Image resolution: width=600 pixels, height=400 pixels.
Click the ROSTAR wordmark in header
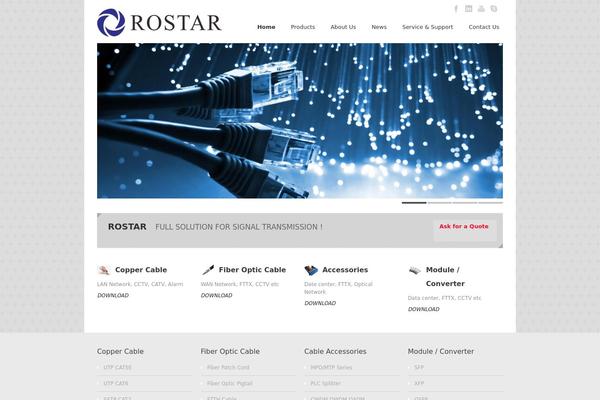tap(176, 23)
